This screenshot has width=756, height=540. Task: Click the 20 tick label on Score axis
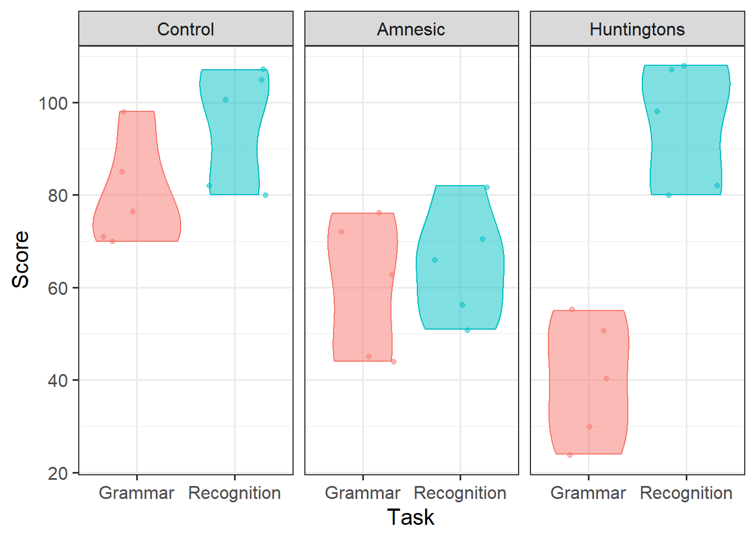[x=57, y=474]
